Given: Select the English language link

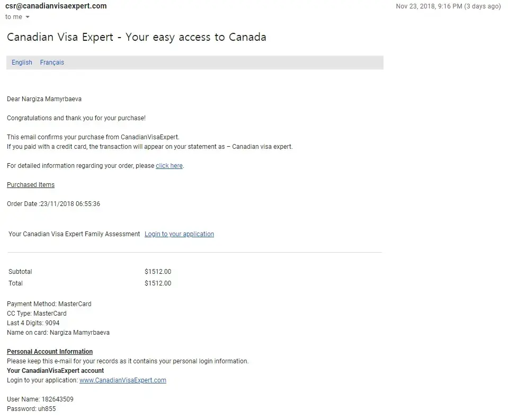Looking at the screenshot, I should (22, 62).
